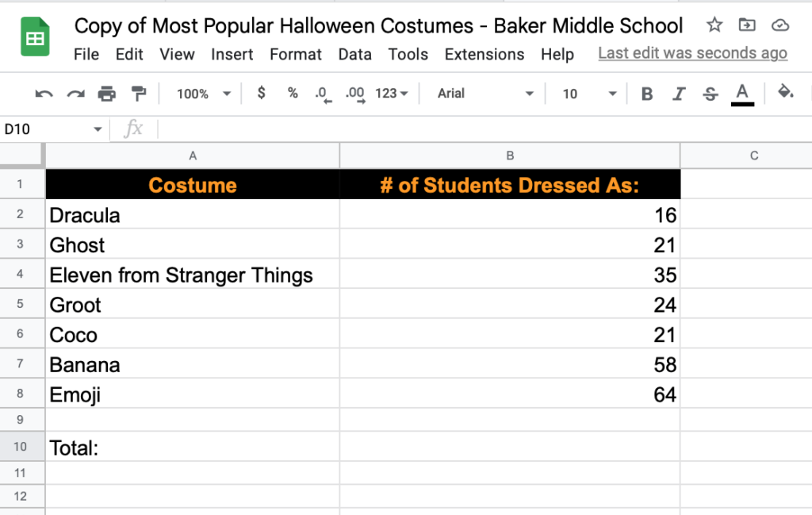
Task: Format selection as percent
Action: [x=292, y=93]
